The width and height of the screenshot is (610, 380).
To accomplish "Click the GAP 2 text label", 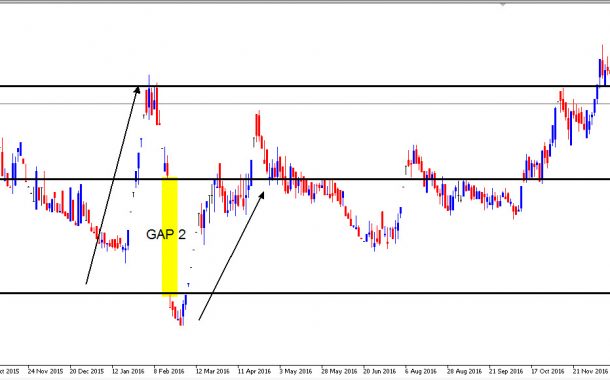I will pos(166,235).
